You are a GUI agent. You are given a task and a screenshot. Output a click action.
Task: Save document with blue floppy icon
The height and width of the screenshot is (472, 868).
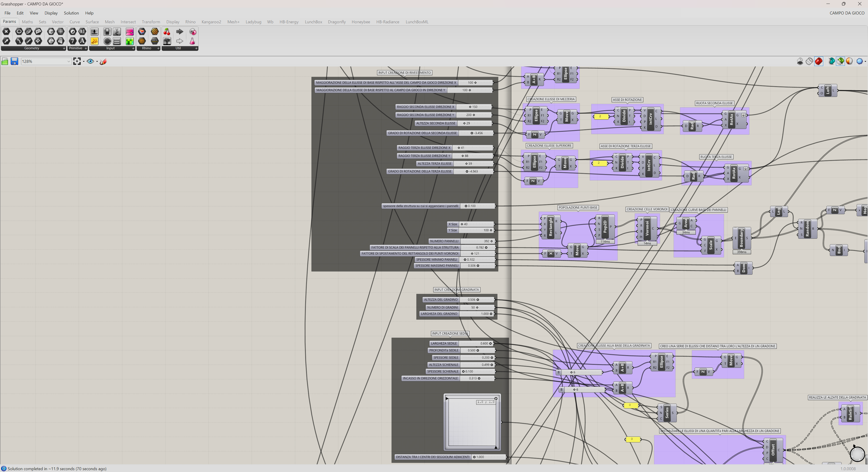click(x=14, y=61)
